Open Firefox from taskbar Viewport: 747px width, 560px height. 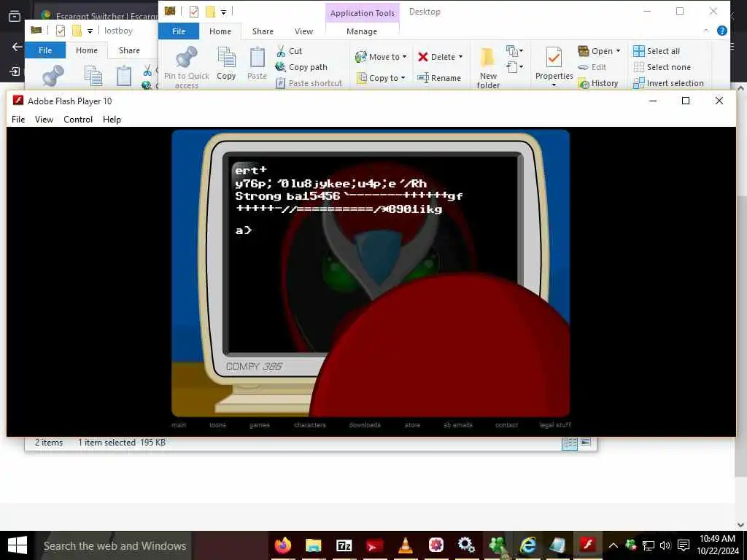pos(283,545)
